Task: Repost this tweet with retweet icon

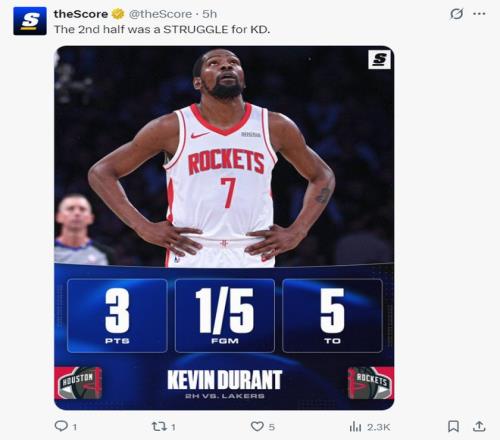Action: 158,426
